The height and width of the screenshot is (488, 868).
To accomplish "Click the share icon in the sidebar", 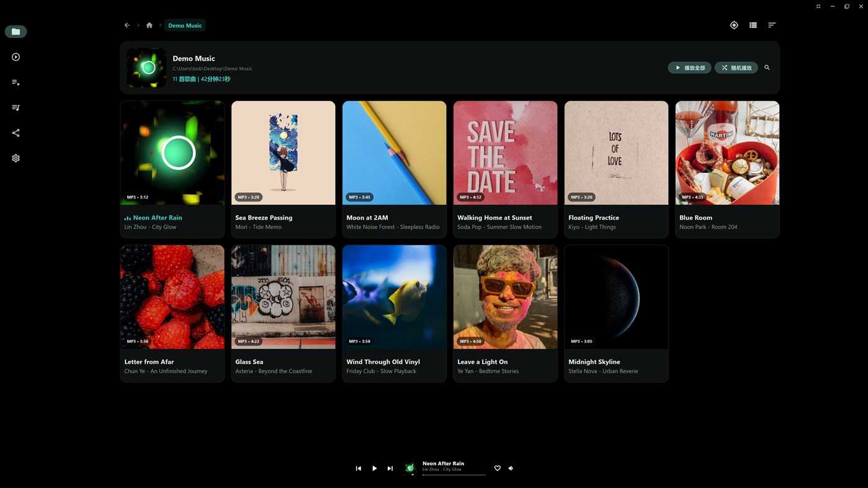I will coord(16,133).
